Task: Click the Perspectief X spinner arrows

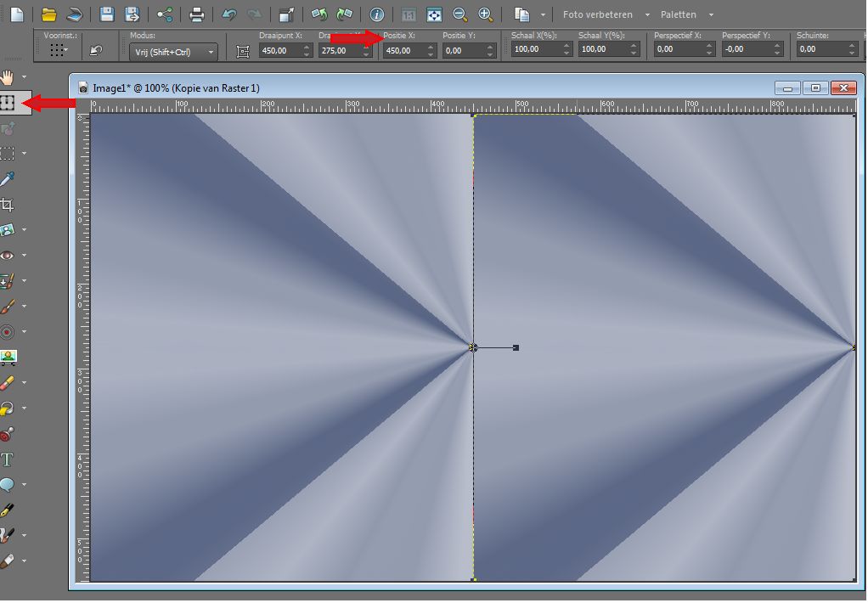Action: [x=710, y=49]
